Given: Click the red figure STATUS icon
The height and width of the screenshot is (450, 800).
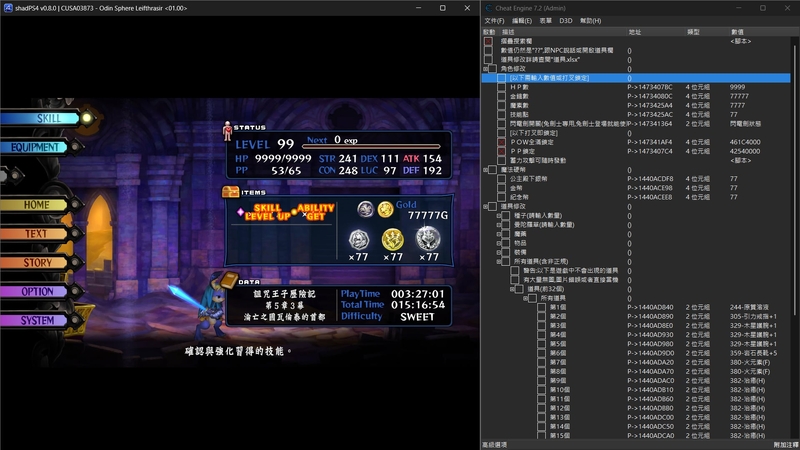Looking at the screenshot, I should coord(228,131).
